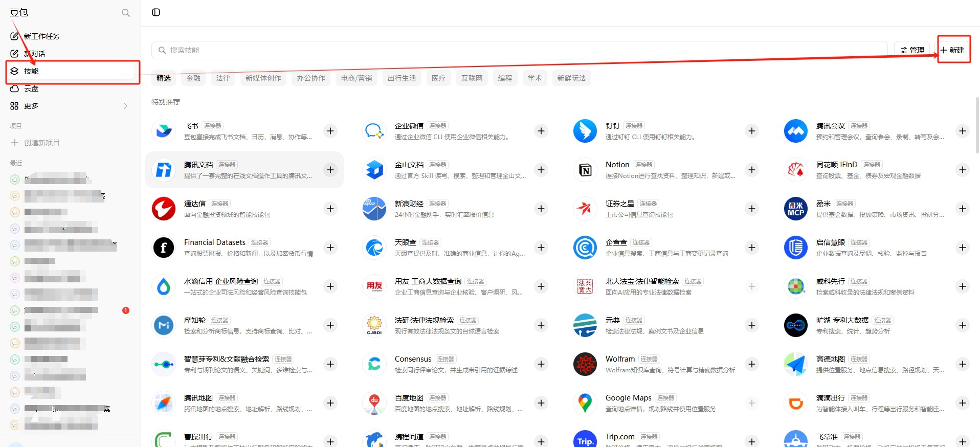The image size is (980, 447).
Task: Select the 精选 category tab
Action: point(164,78)
